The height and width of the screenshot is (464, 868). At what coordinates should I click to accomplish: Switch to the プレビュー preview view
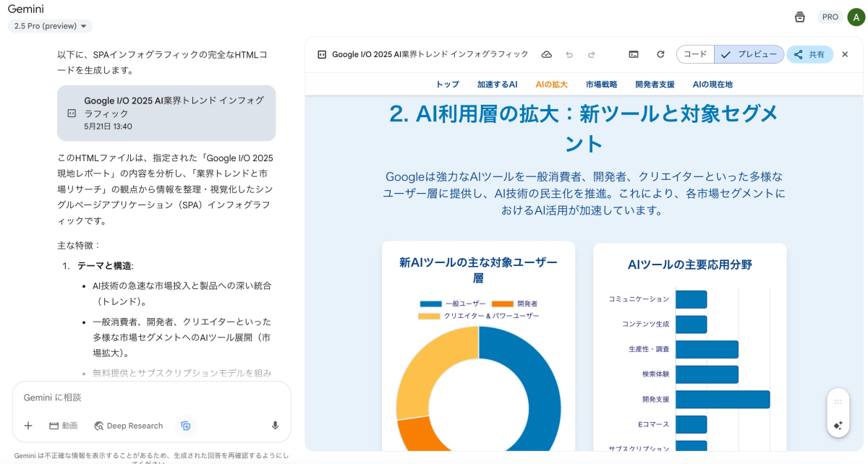coord(749,54)
